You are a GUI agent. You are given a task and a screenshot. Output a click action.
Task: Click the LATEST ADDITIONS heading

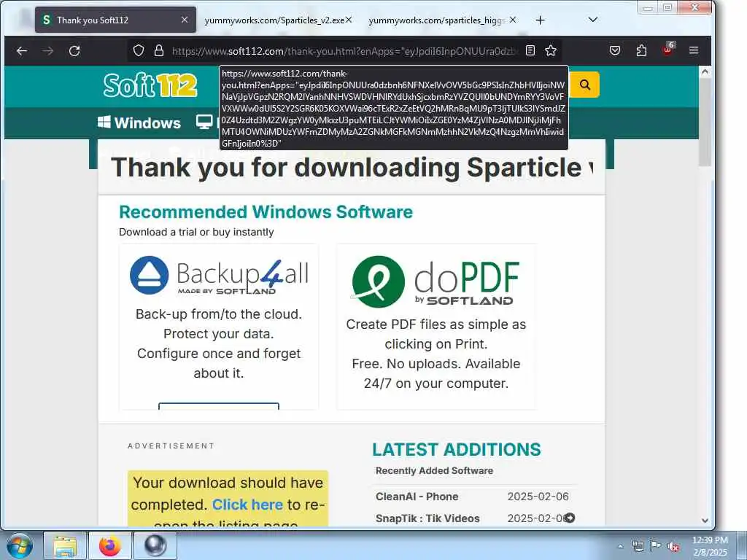click(457, 449)
